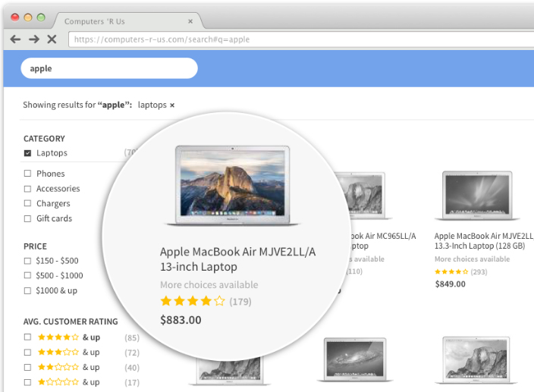Check the Phones category checkbox

tap(28, 174)
